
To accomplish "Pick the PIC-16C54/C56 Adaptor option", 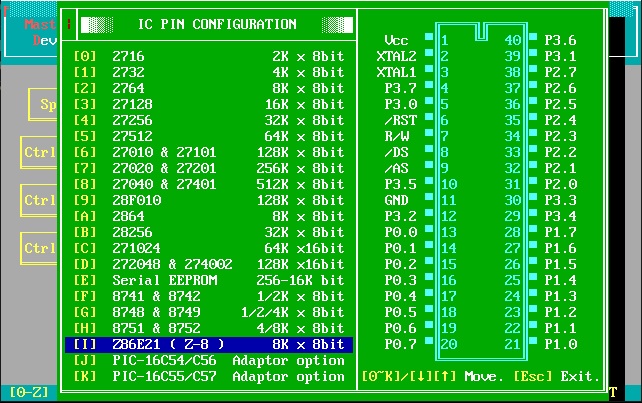I will (209, 360).
